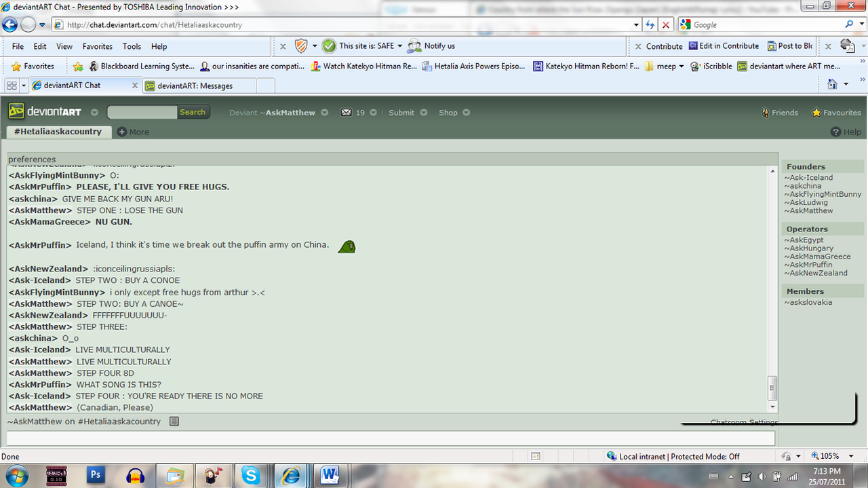
Task: Click the orange security shield toolbar icon
Action: [x=301, y=45]
